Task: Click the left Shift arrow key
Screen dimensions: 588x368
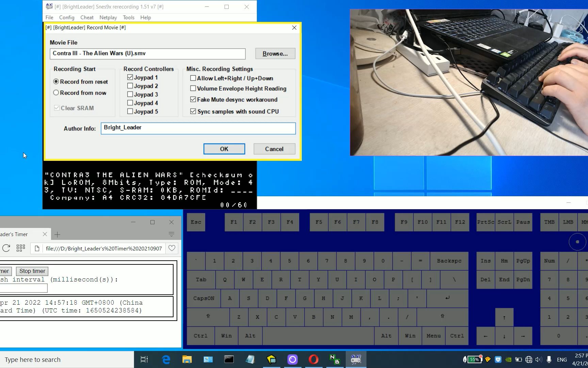Action: [208, 317]
